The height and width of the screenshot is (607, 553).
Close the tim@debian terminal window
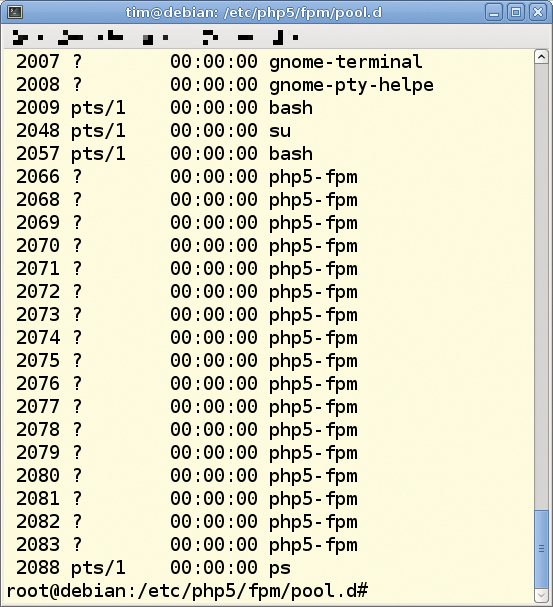[538, 12]
